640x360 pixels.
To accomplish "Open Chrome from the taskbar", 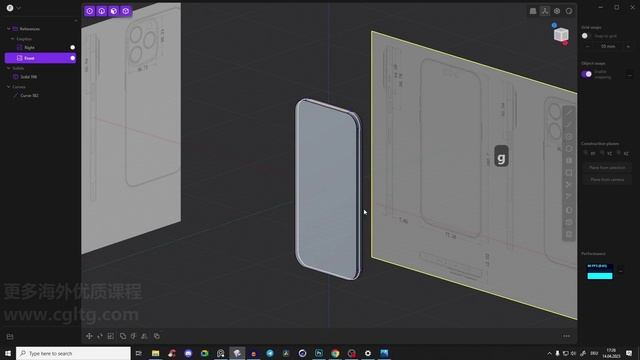I will point(335,353).
